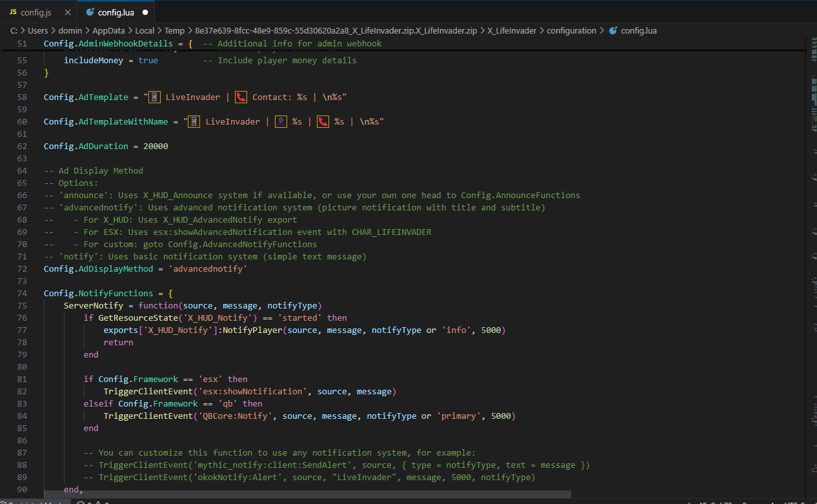The width and height of the screenshot is (817, 504).
Task: Click the 20000 value
Action: click(x=156, y=146)
